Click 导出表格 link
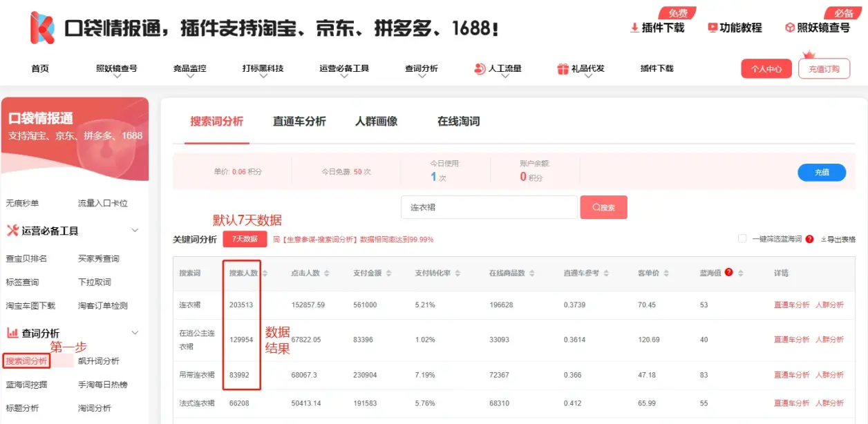 pyautogui.click(x=838, y=239)
